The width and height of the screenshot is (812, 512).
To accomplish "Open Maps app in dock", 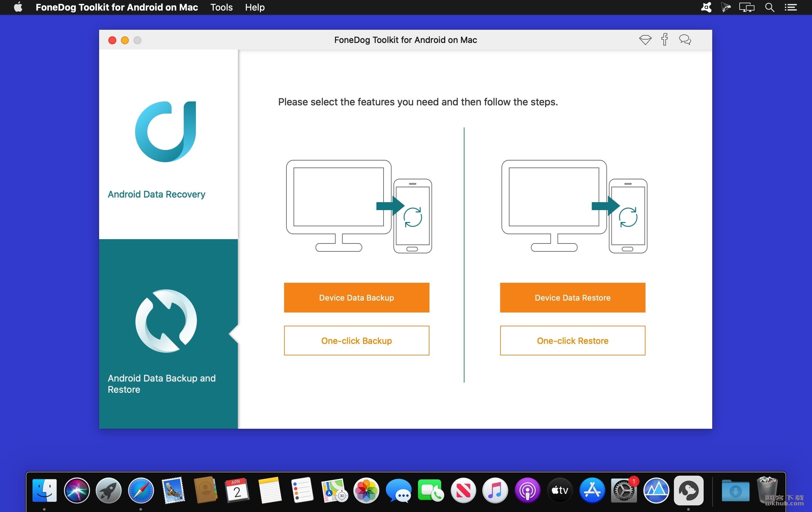I will [x=334, y=490].
